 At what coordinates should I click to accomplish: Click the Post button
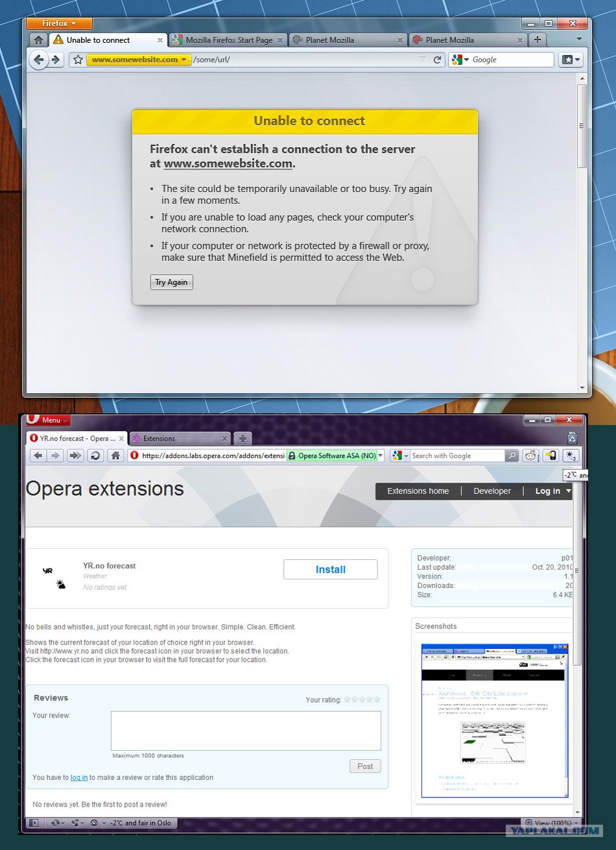coord(365,766)
